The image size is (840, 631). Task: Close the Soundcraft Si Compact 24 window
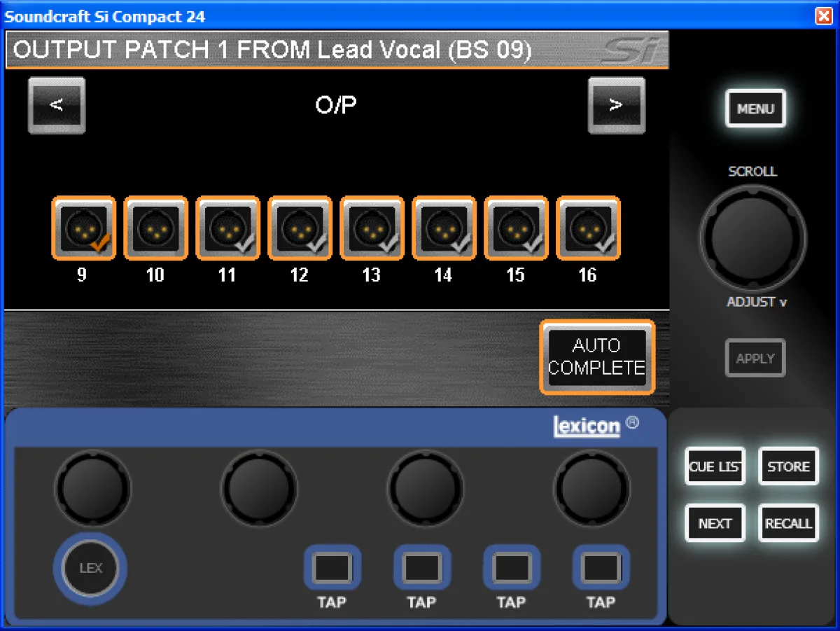tap(823, 16)
